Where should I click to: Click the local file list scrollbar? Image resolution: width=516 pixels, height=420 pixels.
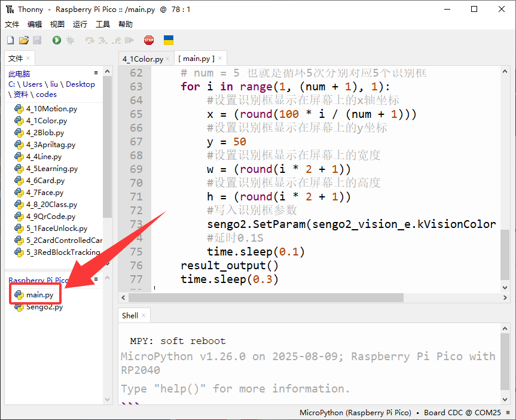pyautogui.click(x=107, y=147)
